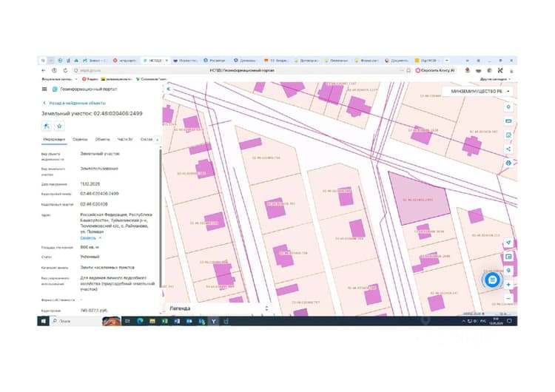555x392 pixels.
Task: Click the status value Учтенный
Action: (x=90, y=257)
